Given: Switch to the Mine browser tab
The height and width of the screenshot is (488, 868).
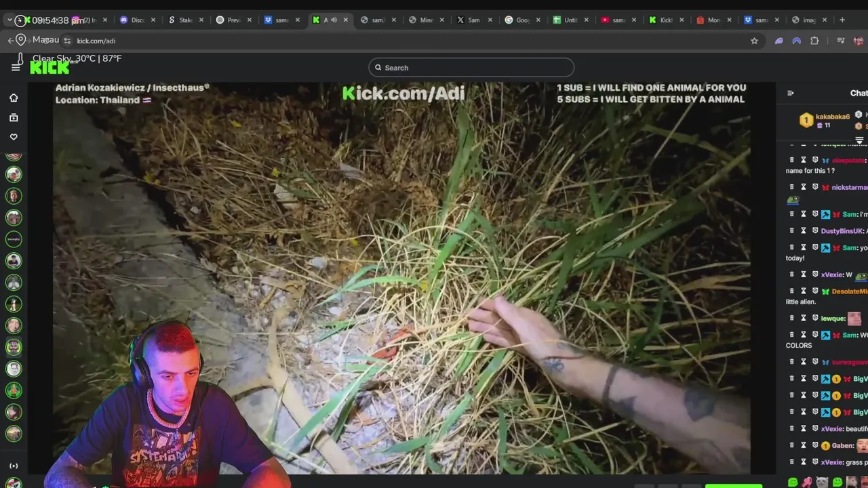Looking at the screenshot, I should coord(426,20).
